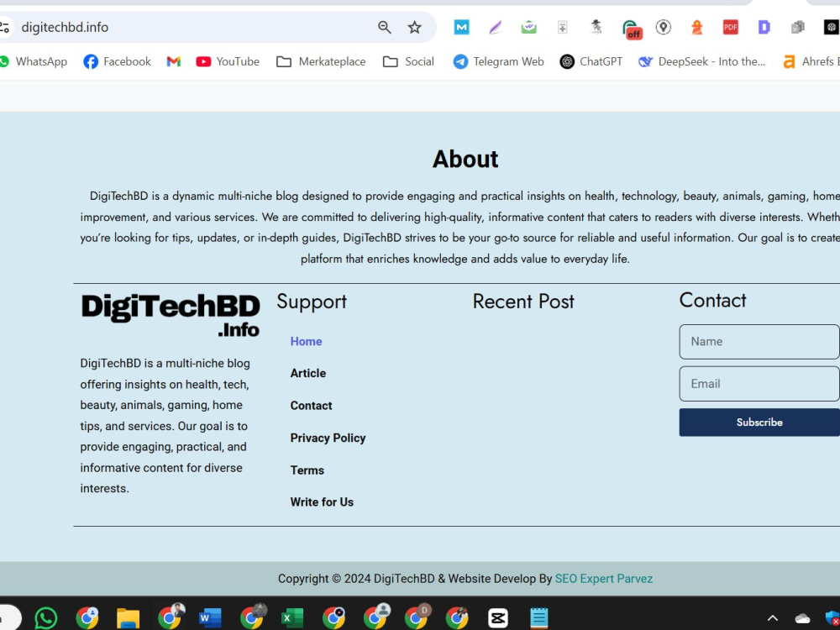Open the PDF extension icon
The width and height of the screenshot is (840, 630).
730,27
